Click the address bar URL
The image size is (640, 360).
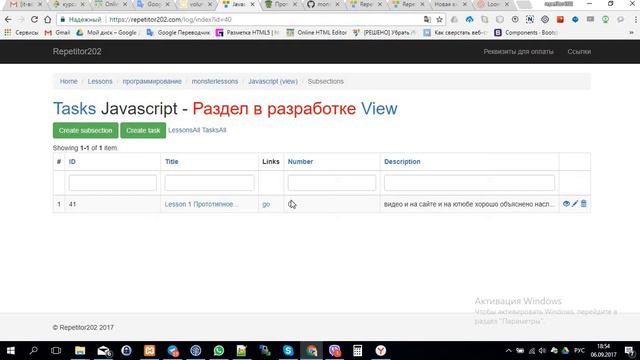point(171,20)
